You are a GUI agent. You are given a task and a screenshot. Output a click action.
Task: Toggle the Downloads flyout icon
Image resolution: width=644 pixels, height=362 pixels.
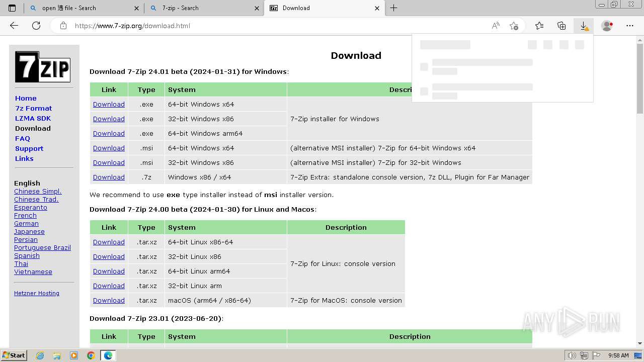point(584,26)
